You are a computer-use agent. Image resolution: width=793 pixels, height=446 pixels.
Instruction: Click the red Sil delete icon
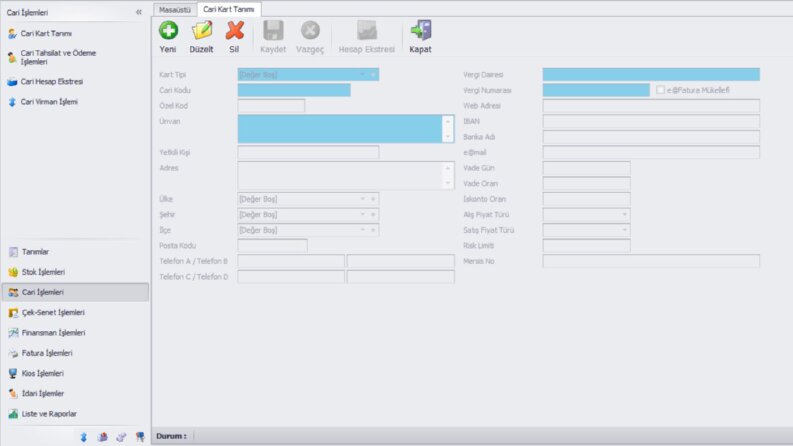(234, 30)
